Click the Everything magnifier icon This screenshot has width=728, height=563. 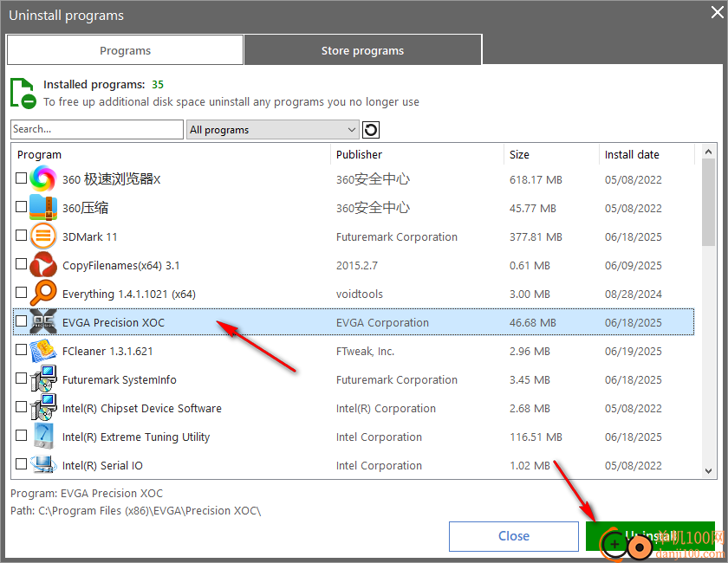coord(43,294)
